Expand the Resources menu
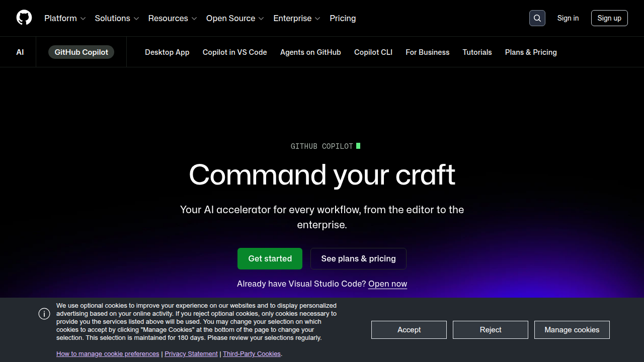 (x=173, y=18)
